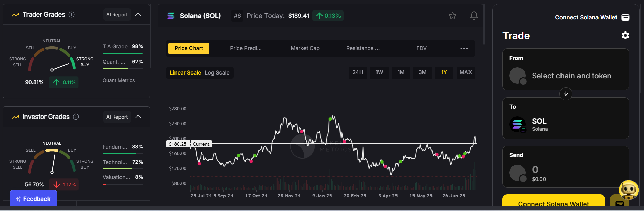Viewport: 644px width, 211px height.
Task: Click the SOL token icon in To
Action: (517, 124)
